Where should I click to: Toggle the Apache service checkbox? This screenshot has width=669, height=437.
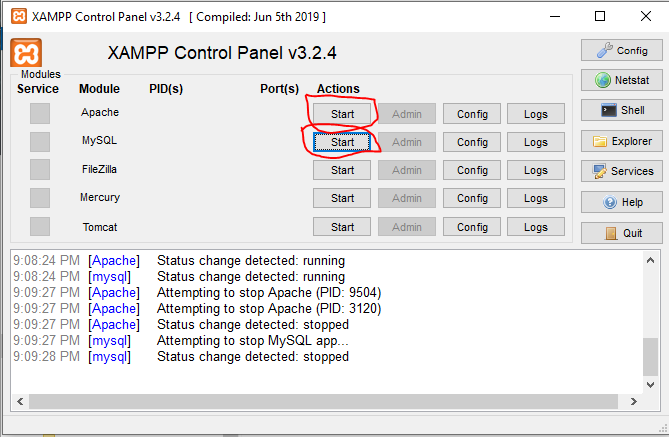tap(40, 114)
